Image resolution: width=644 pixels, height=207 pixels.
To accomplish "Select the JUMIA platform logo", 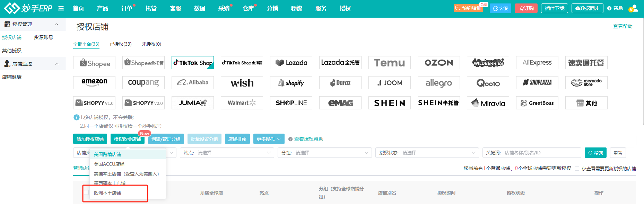I will [x=193, y=103].
